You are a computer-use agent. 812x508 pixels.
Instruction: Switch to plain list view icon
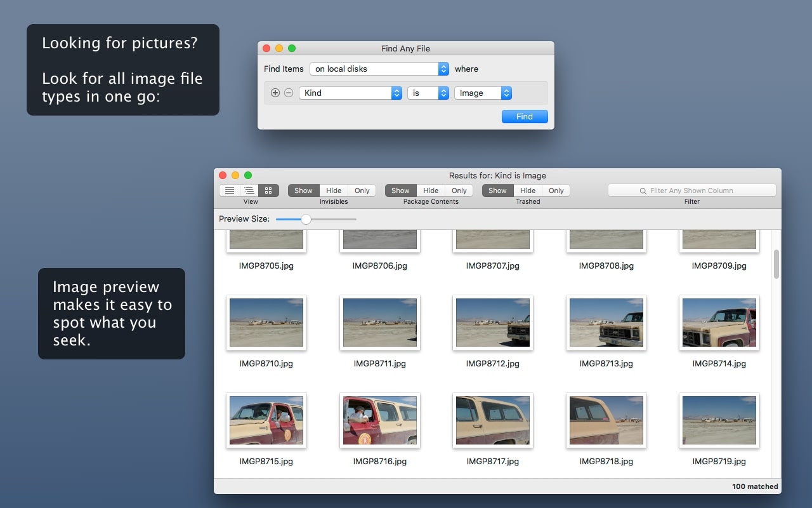pos(230,190)
